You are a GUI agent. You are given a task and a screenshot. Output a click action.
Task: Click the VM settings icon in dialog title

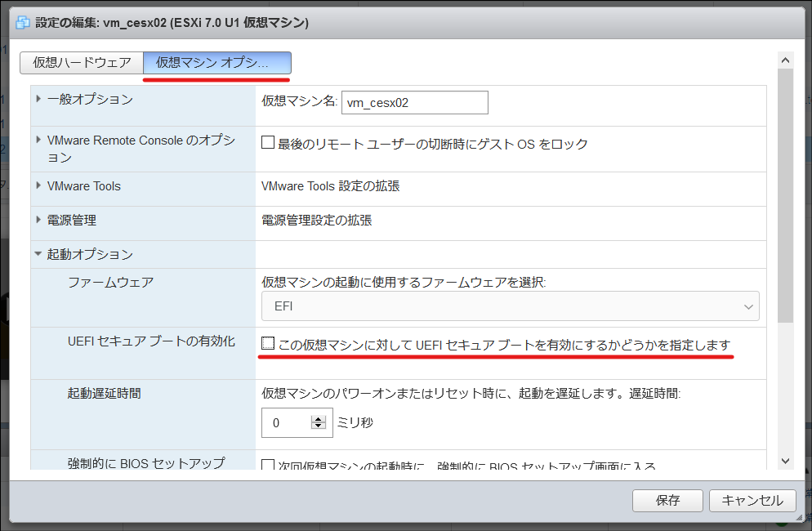pyautogui.click(x=23, y=23)
